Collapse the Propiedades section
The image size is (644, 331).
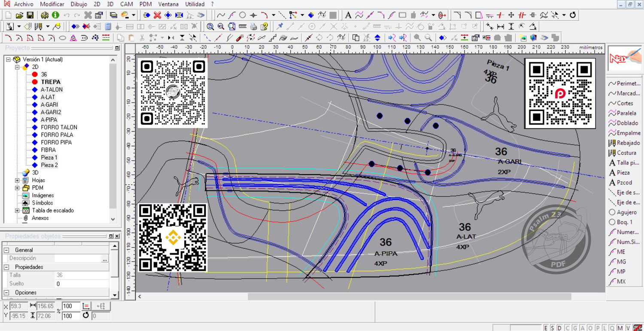tap(6, 267)
